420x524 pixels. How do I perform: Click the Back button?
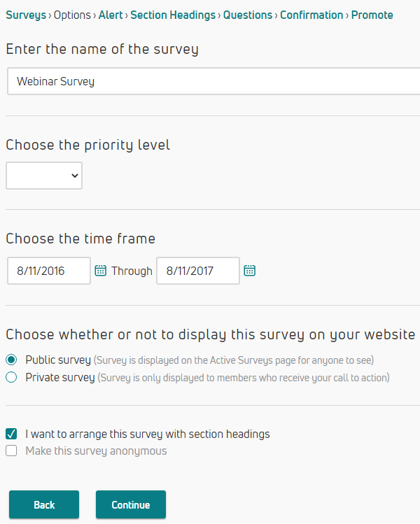click(x=44, y=505)
